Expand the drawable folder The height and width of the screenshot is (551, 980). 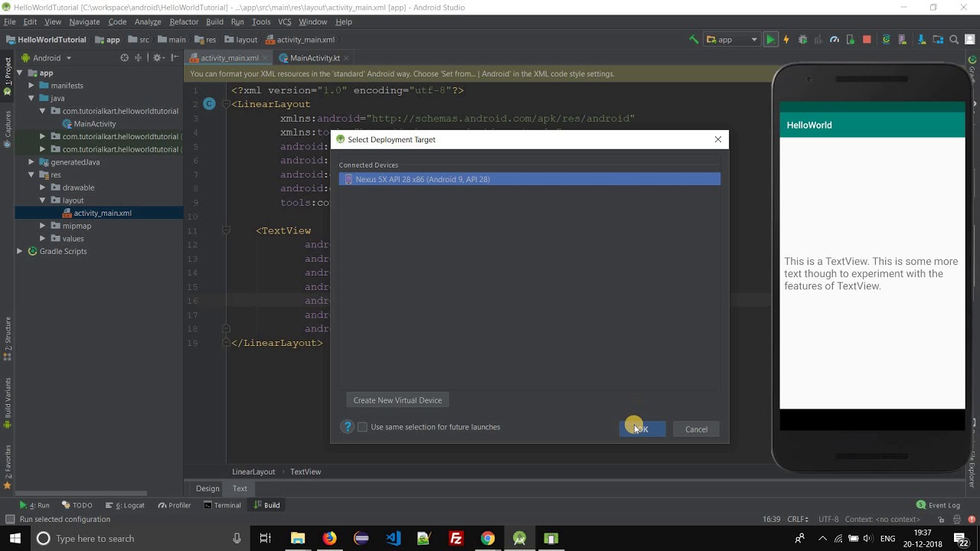point(44,187)
